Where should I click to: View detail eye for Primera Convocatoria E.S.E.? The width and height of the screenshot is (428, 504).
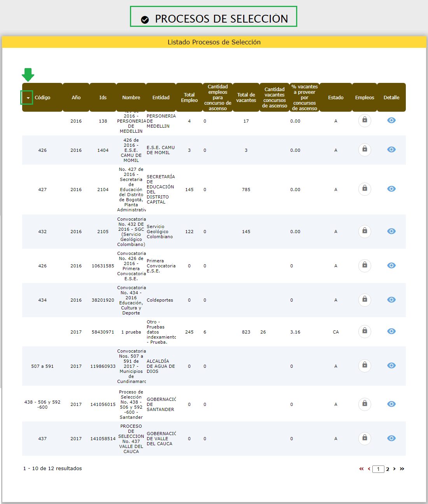pos(391,265)
